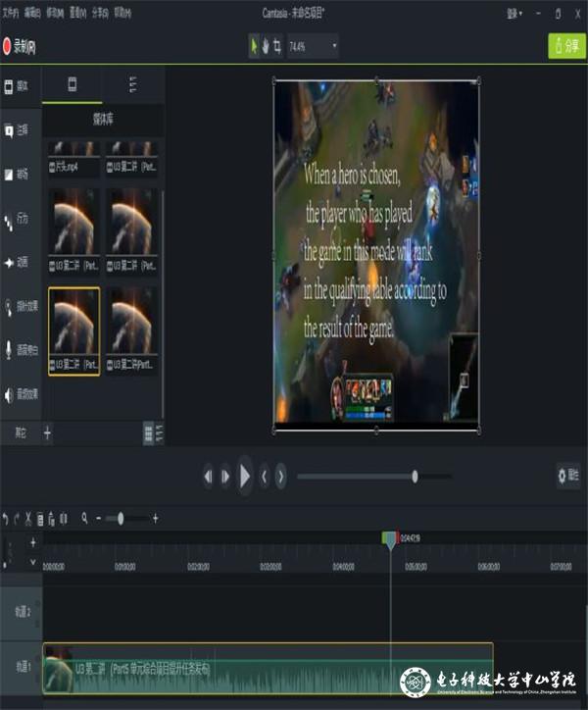The image size is (588, 710).
Task: Click the large Play button
Action: click(x=245, y=477)
